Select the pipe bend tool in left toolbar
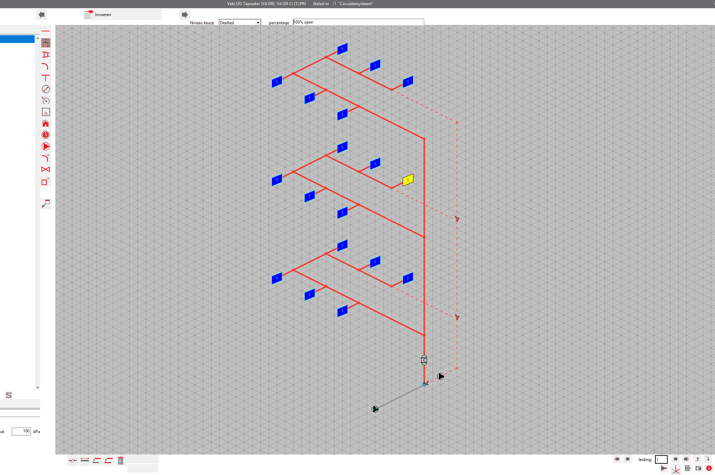The width and height of the screenshot is (715, 475). click(46, 66)
